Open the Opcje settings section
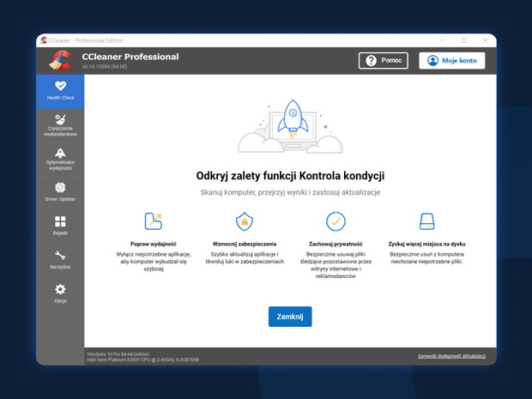This screenshot has width=532, height=399. click(60, 295)
